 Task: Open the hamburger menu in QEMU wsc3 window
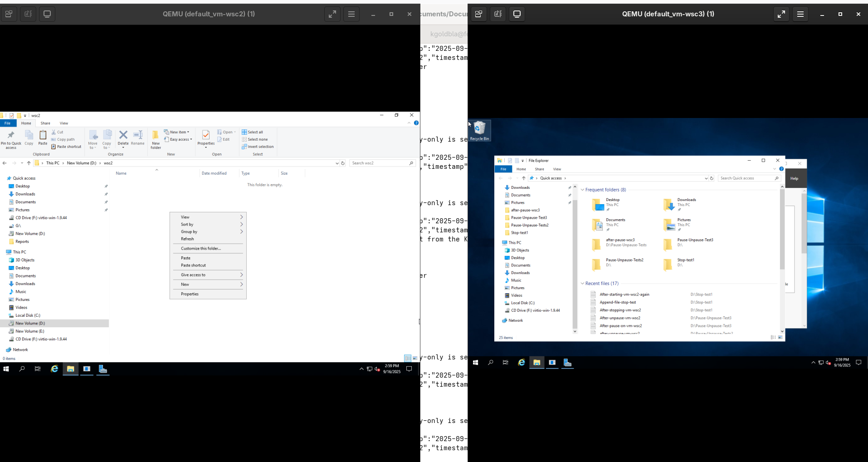(x=800, y=14)
